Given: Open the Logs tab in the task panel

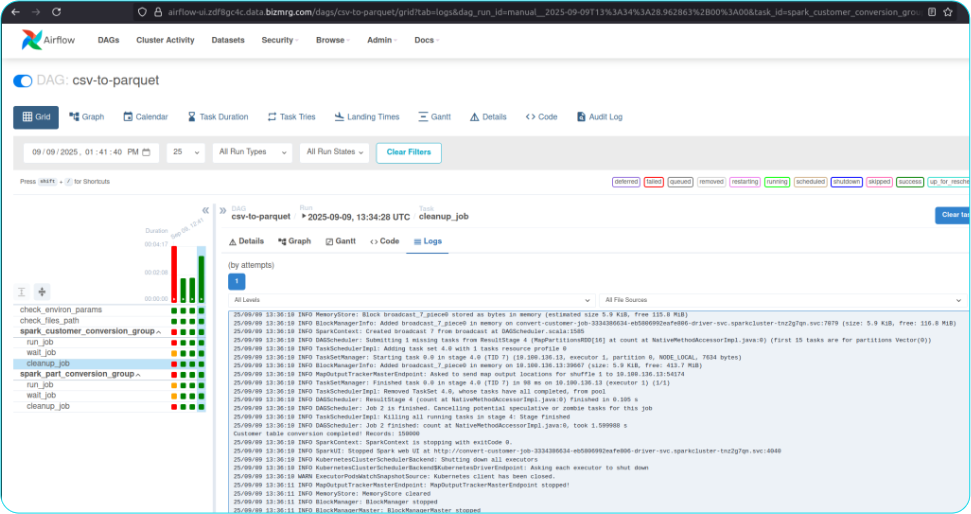Looking at the screenshot, I should 427,242.
